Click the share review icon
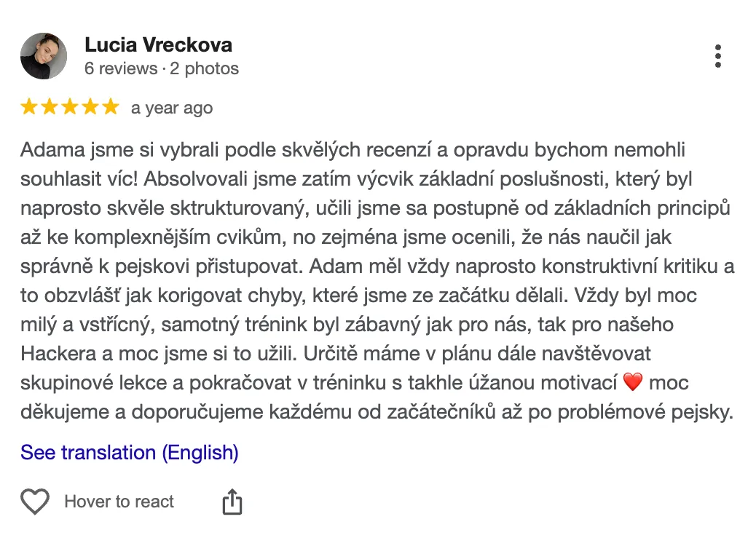 coord(232,502)
